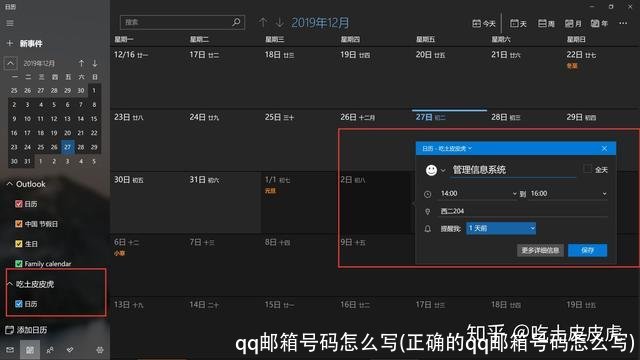Pick an event icon via smiley face
Viewport: 640px width, 360px height.
tap(431, 170)
